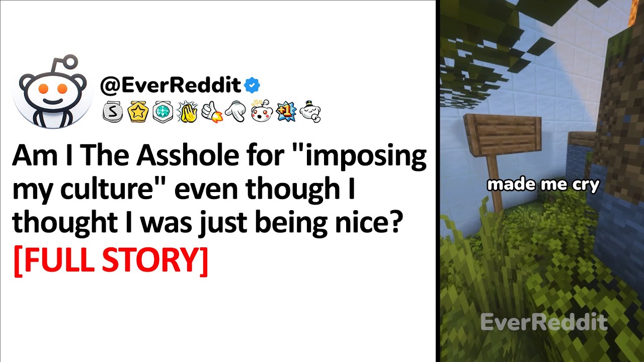The height and width of the screenshot is (362, 644).
Task: Click the EverReddit watermark
Action: click(x=544, y=322)
